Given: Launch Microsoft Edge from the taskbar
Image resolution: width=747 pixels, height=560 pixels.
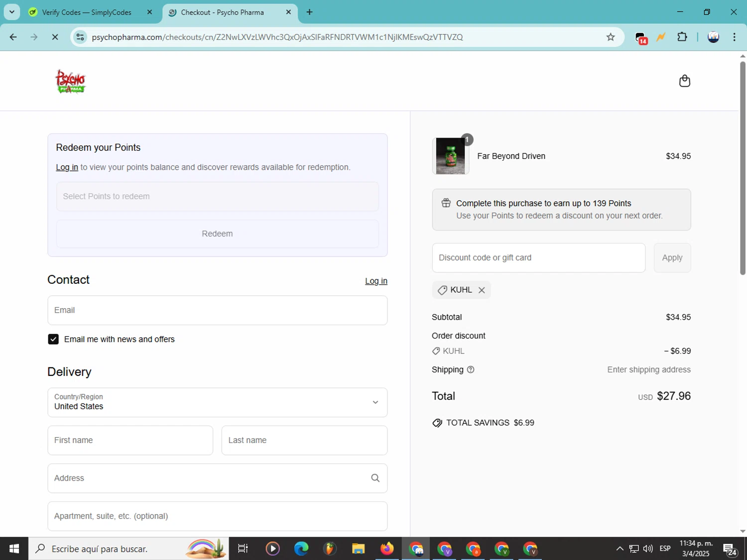Looking at the screenshot, I should (x=301, y=549).
